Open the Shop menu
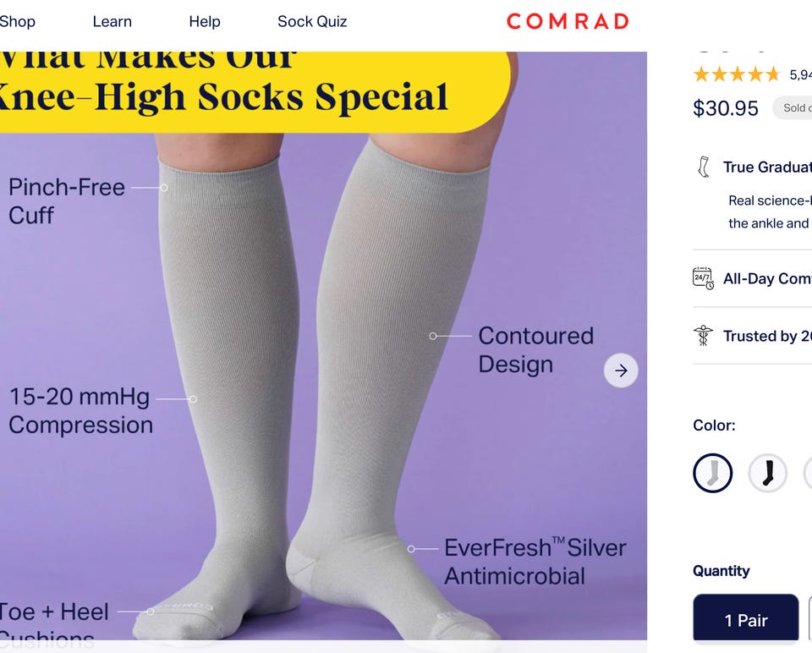This screenshot has height=653, width=812. (x=17, y=22)
